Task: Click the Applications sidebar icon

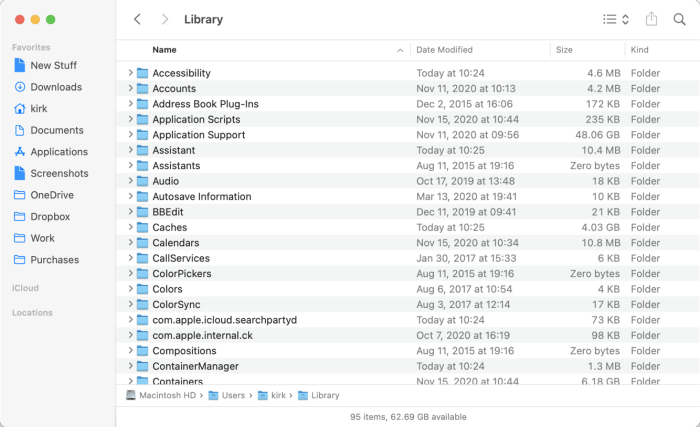Action: click(x=20, y=152)
